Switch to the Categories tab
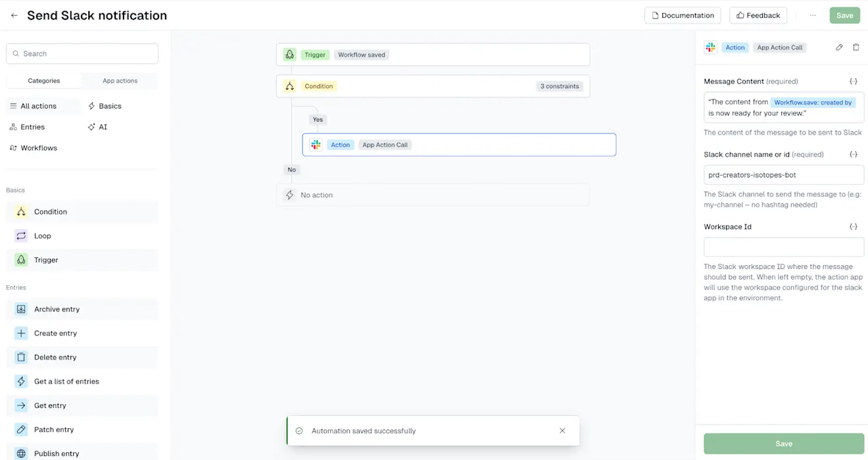Screen dimensions: 868x460 (43, 80)
